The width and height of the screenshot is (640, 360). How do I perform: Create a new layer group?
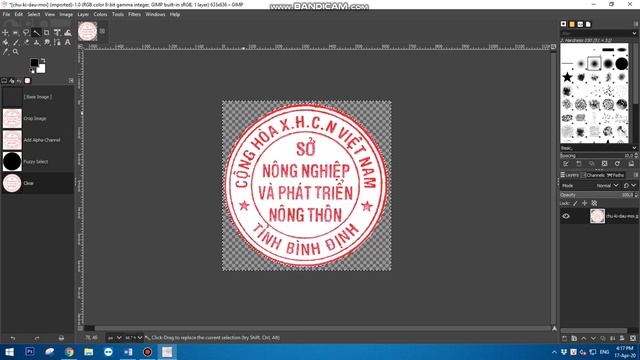pyautogui.click(x=574, y=338)
